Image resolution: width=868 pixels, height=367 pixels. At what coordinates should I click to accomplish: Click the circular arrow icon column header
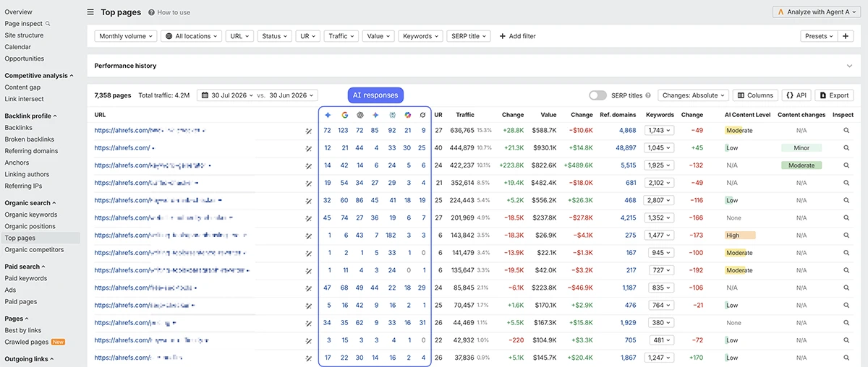(x=423, y=115)
